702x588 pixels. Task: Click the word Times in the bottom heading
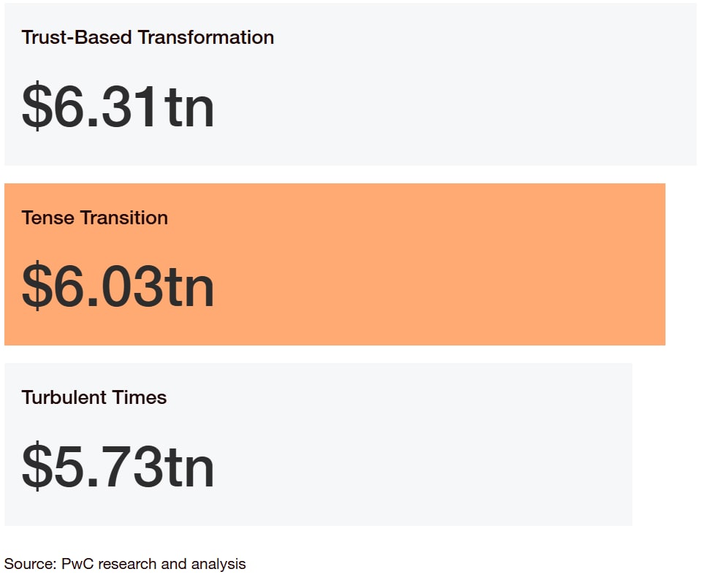click(x=140, y=397)
